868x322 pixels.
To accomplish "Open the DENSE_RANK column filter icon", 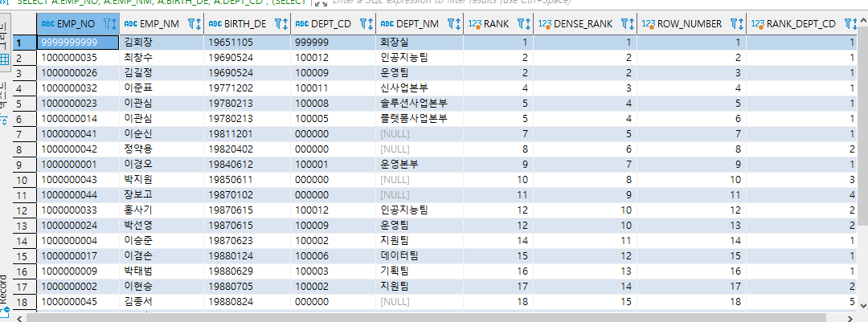I will [x=624, y=24].
